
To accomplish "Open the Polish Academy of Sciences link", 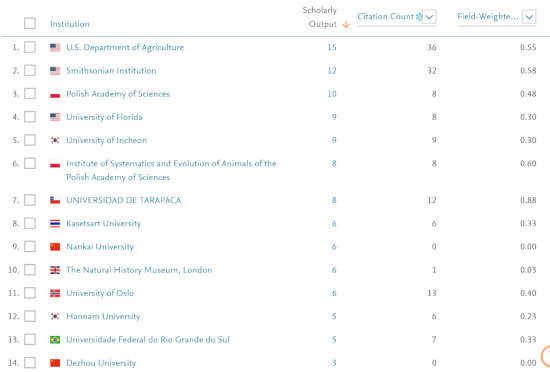I will coord(118,94).
